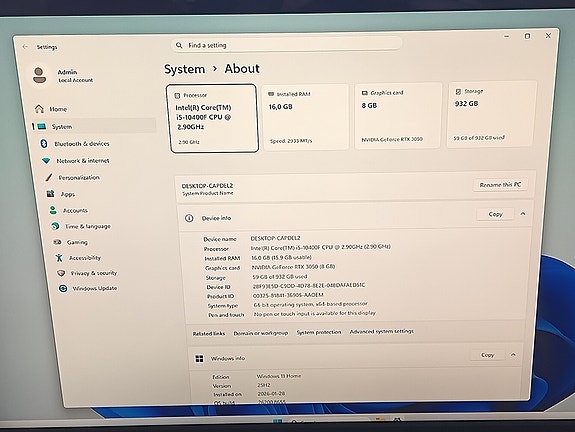This screenshot has width=575, height=432.
Task: Click the Rename this PC button
Action: click(500, 184)
